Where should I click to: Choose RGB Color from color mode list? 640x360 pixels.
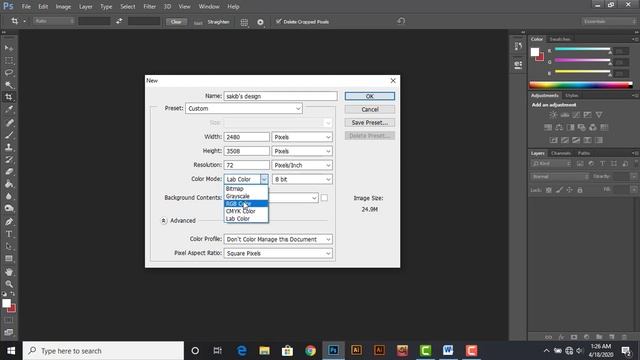246,204
